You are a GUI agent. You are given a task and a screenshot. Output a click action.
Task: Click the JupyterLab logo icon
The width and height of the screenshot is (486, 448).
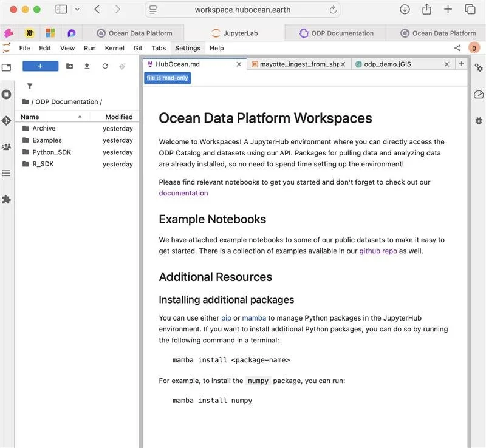6,48
